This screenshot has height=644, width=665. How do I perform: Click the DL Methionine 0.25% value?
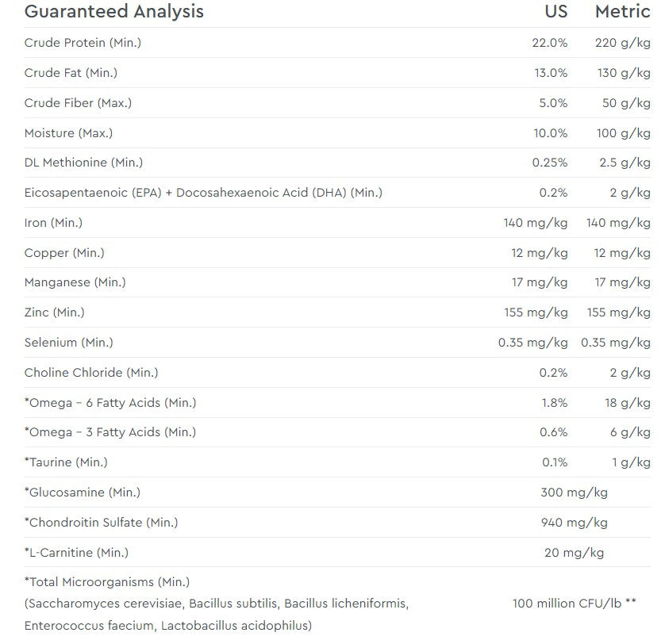click(549, 163)
